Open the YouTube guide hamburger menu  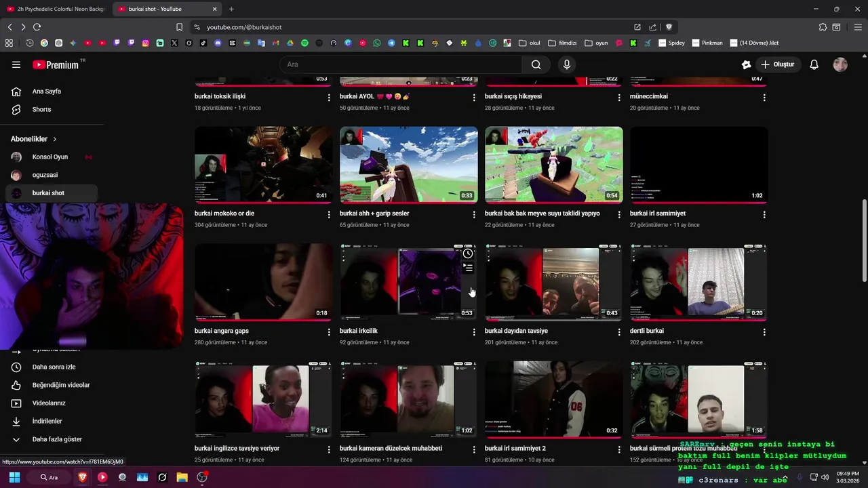point(16,64)
